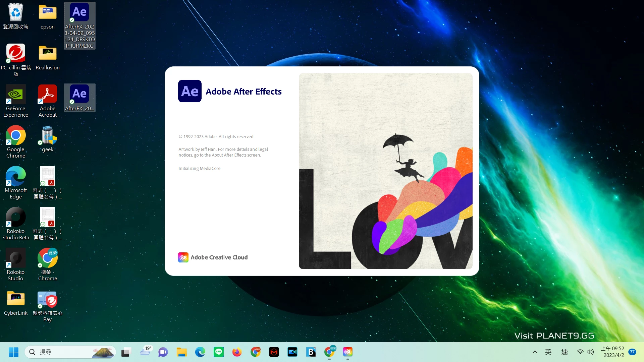The image size is (644, 362).
Task: Expand the hidden system tray icons chevron
Action: [x=535, y=352]
